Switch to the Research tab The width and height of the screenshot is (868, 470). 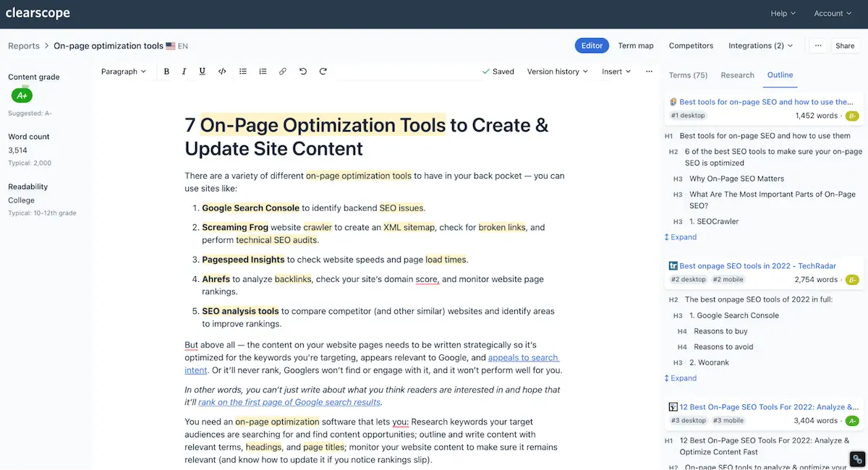point(737,75)
